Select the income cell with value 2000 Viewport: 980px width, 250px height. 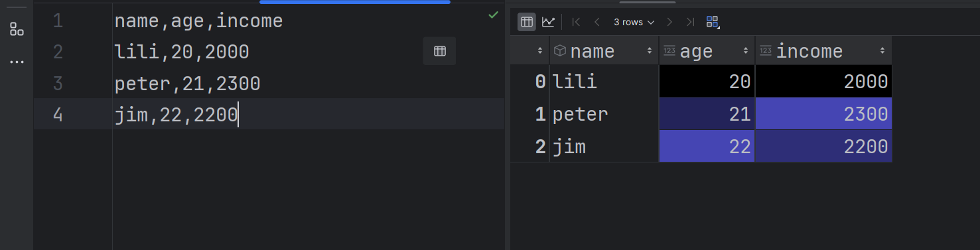tap(824, 82)
